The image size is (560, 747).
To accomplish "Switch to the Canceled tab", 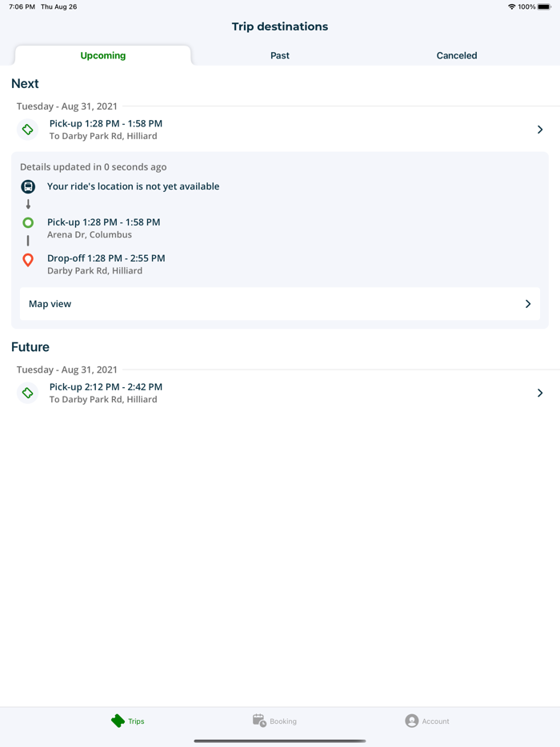I will [x=456, y=55].
